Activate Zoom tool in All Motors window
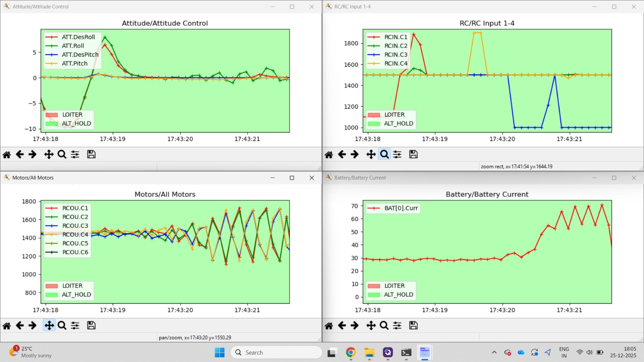The image size is (644, 362). click(62, 326)
